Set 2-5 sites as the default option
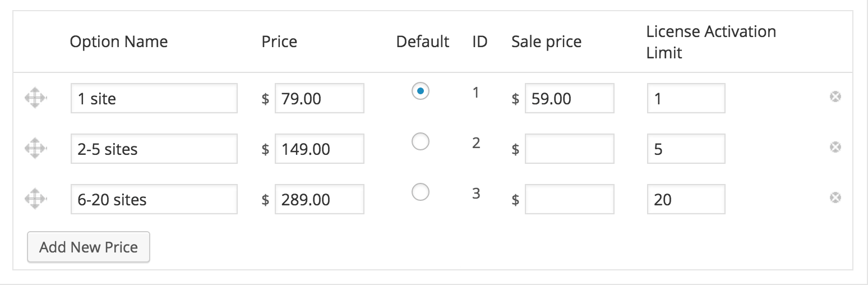The height and width of the screenshot is (285, 868). (421, 141)
